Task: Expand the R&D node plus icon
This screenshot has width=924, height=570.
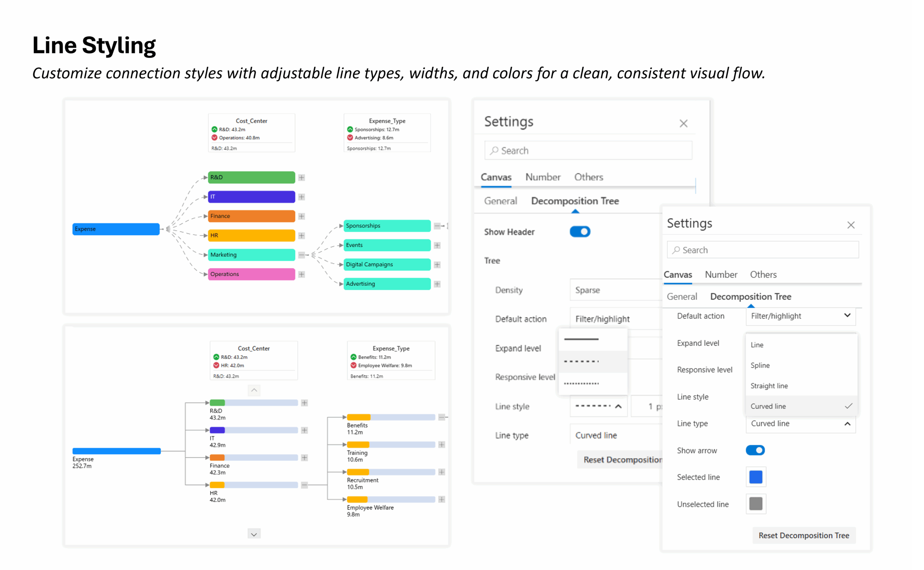Action: pos(301,177)
